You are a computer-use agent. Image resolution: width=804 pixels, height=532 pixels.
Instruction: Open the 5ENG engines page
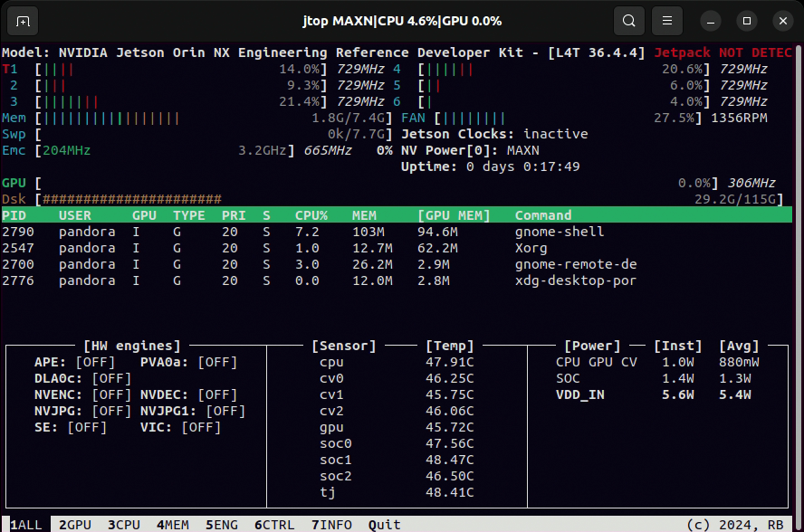(221, 524)
